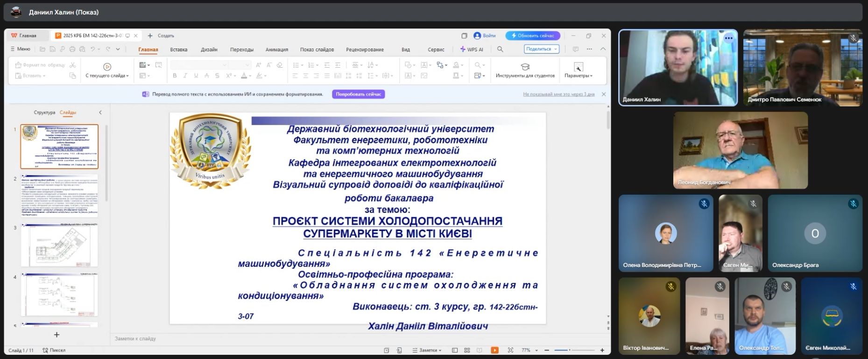Open the quick access toolbar dropdown arrow
The height and width of the screenshot is (359, 868).
[118, 49]
